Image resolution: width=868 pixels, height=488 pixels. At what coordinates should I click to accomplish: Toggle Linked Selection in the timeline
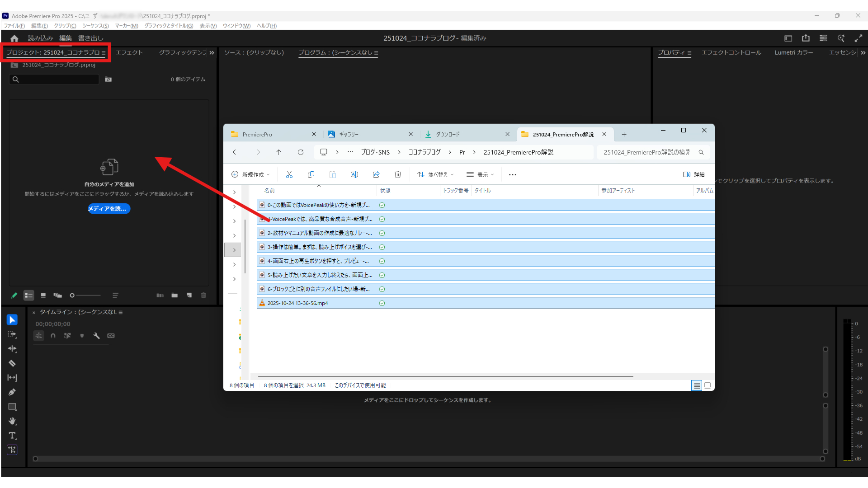pos(67,336)
